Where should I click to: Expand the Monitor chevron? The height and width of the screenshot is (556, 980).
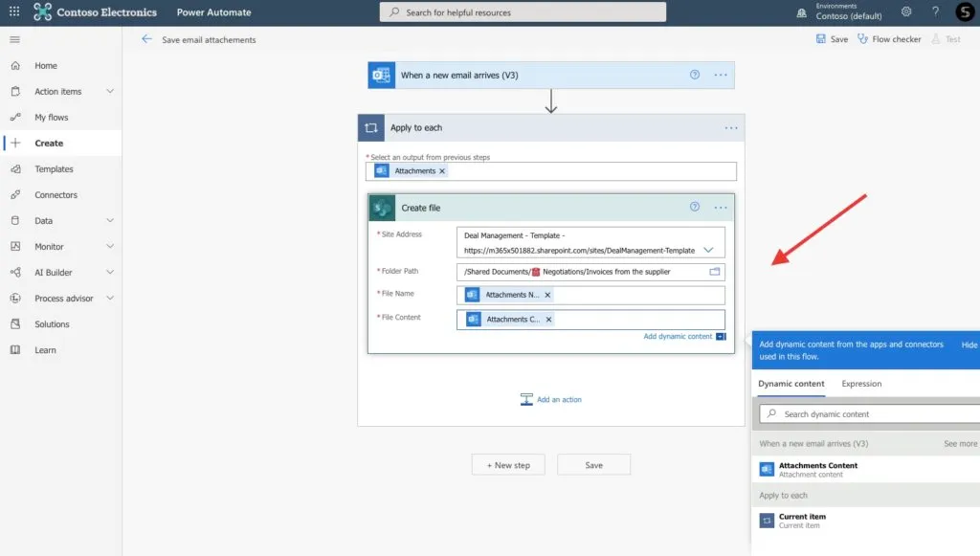[x=110, y=246]
